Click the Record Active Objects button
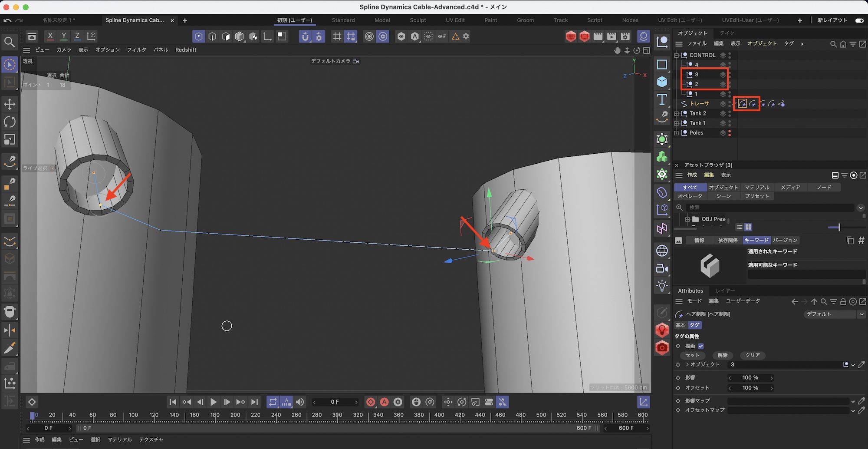 point(371,402)
